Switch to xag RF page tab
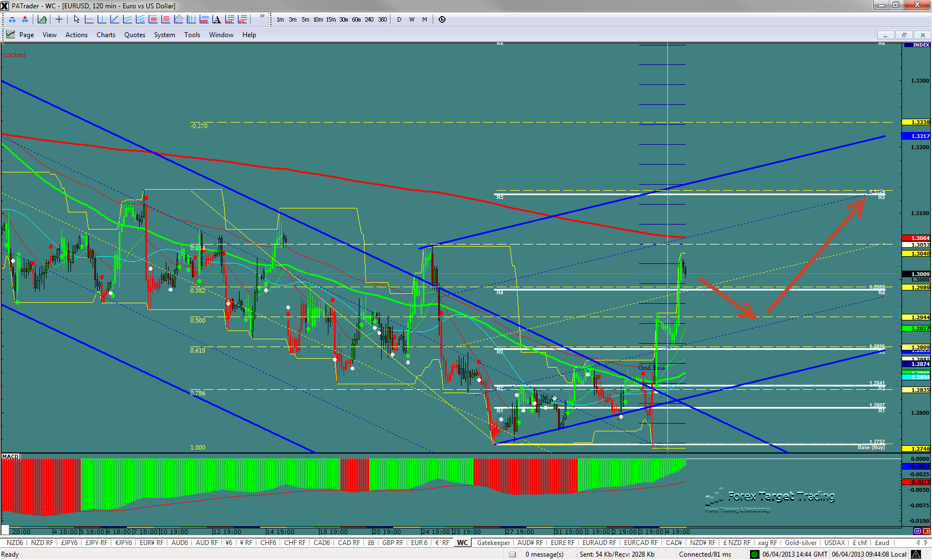The width and height of the screenshot is (932, 560). coord(768,543)
